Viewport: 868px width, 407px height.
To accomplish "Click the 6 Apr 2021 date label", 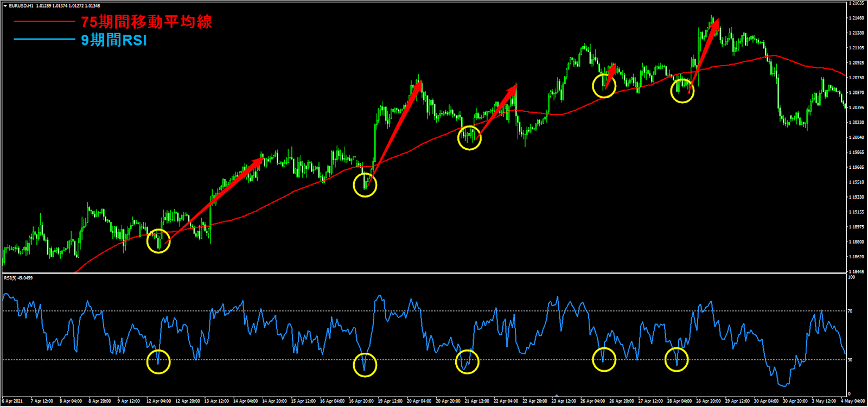I will coord(12,401).
